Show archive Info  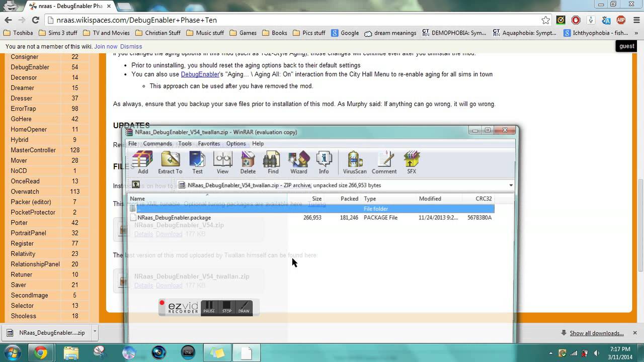324,162
